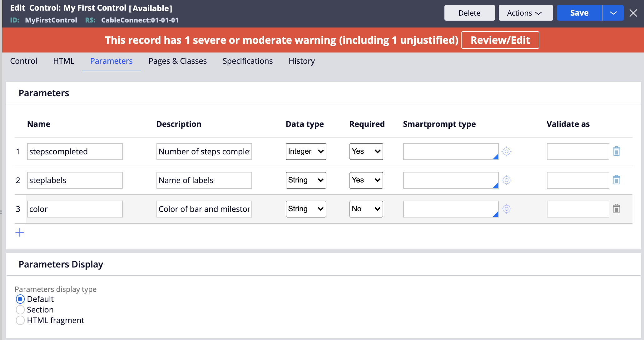Viewport: 644px width, 340px height.
Task: Click the target icon in the color row
Action: [x=506, y=209]
